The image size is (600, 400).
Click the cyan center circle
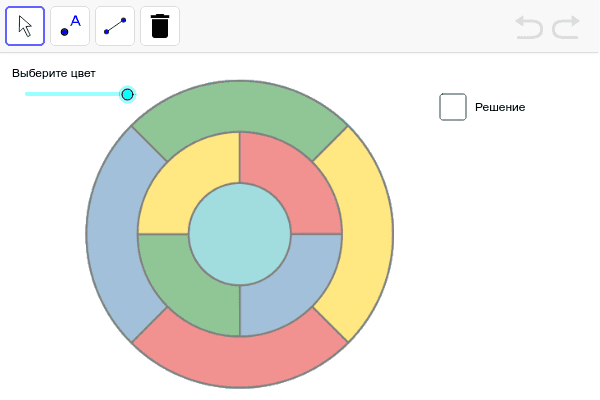coord(240,234)
